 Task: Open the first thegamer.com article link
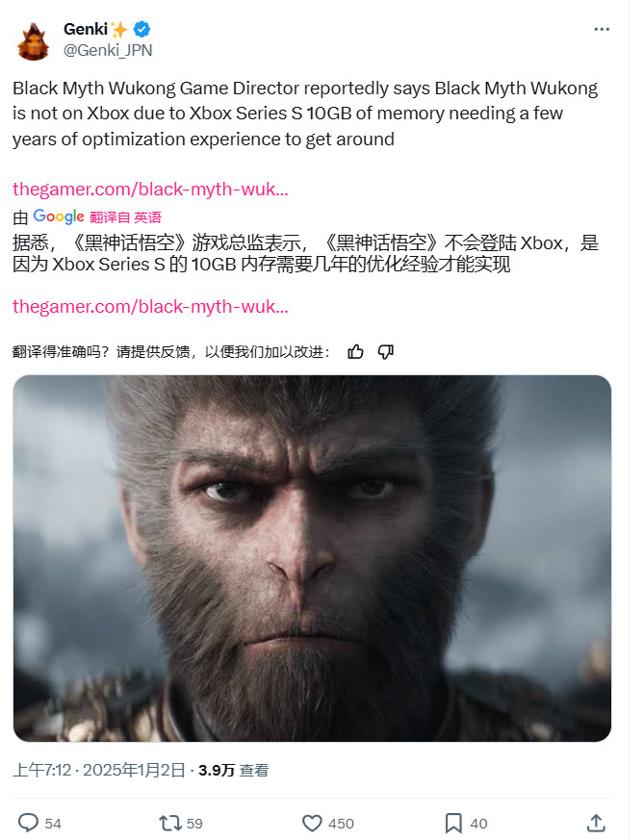tap(150, 190)
